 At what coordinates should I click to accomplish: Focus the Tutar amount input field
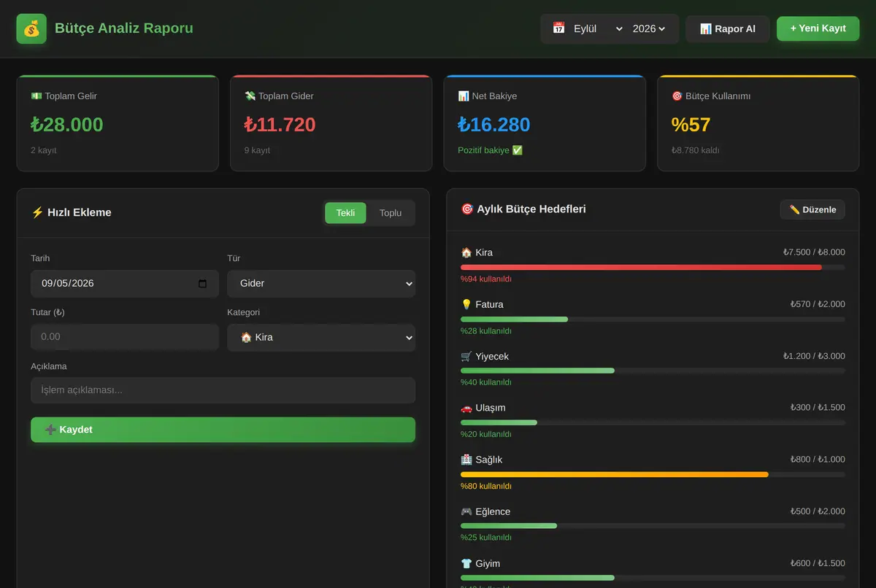[x=125, y=337]
